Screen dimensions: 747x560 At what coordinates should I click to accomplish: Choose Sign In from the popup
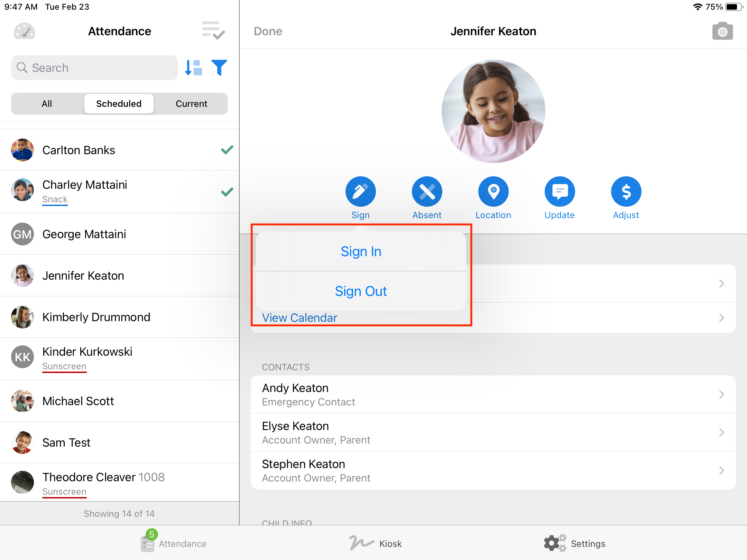(361, 251)
